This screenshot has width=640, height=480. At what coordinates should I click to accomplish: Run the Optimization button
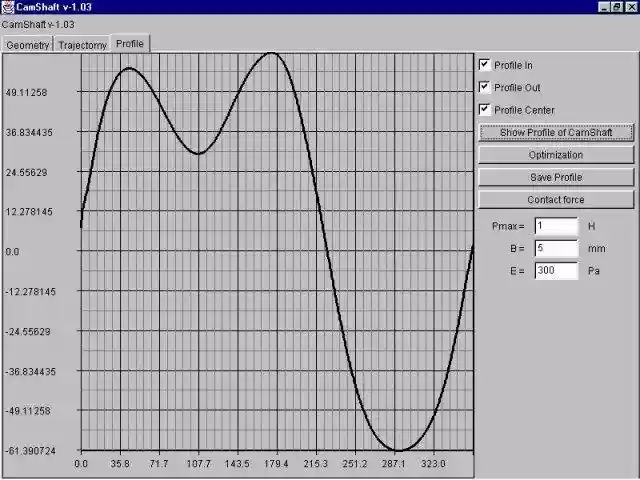coord(555,155)
